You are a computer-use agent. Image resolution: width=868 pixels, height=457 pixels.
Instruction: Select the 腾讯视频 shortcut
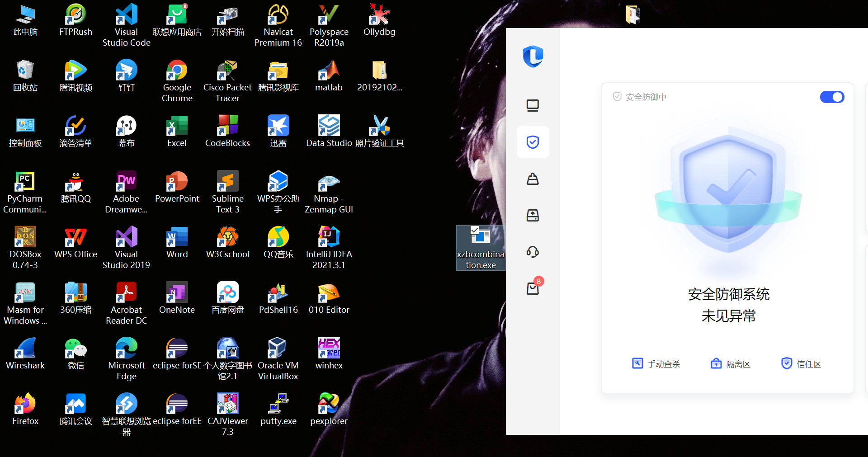click(75, 76)
